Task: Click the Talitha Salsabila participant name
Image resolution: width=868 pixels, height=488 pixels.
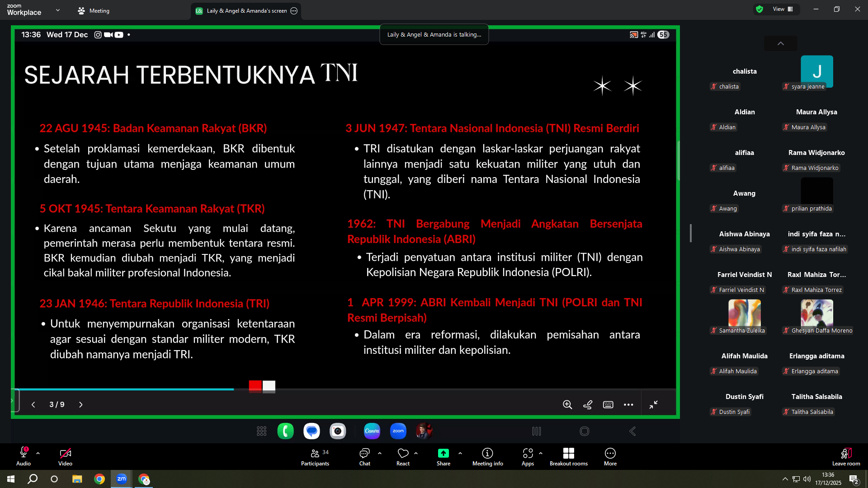Action: point(816,397)
